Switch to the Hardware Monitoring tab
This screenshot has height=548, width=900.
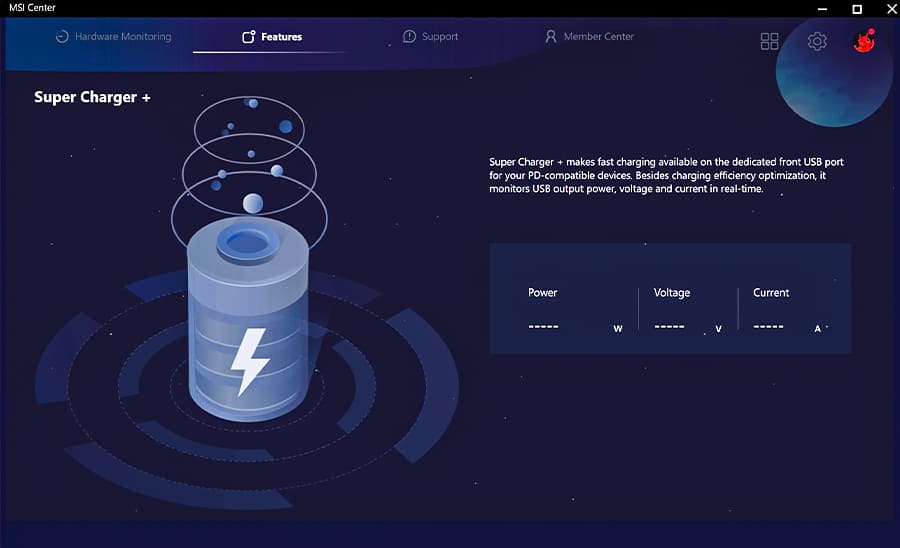point(123,37)
